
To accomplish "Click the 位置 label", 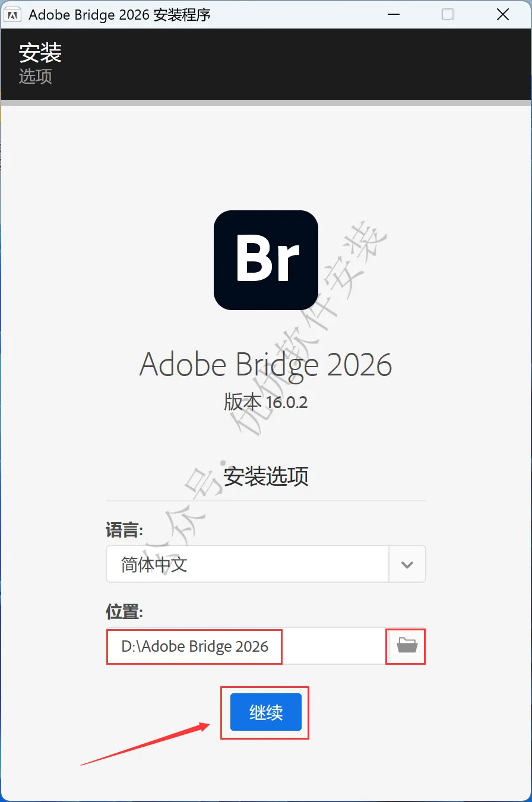I will point(125,612).
